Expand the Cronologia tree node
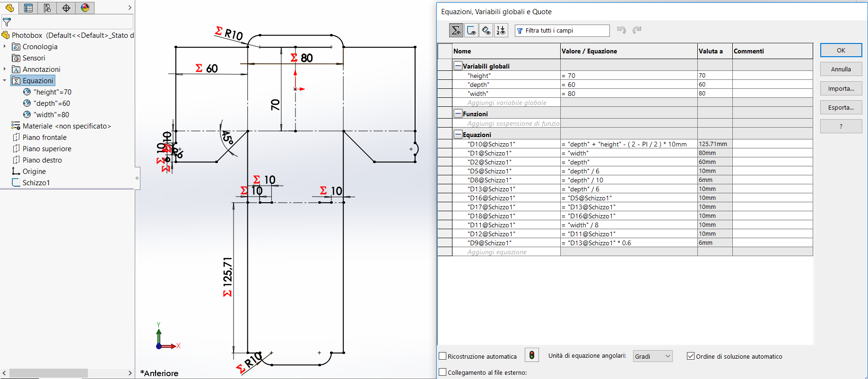 [x=5, y=46]
